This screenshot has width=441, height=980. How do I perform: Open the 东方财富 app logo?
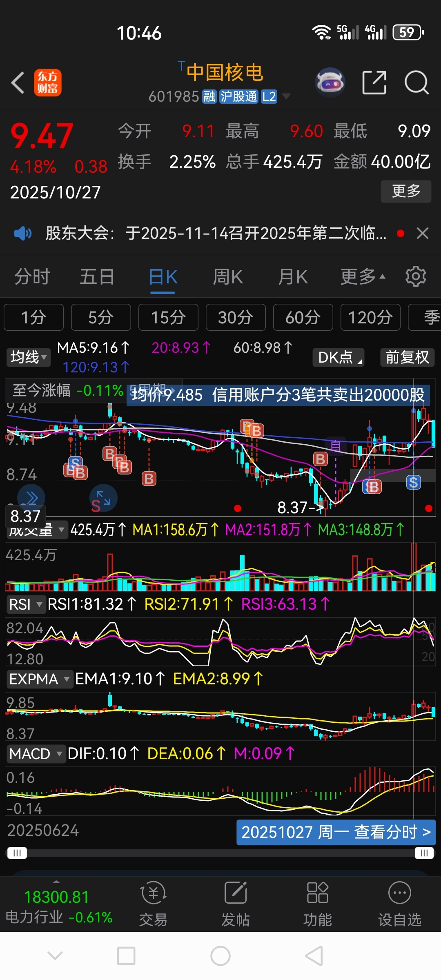tap(48, 82)
